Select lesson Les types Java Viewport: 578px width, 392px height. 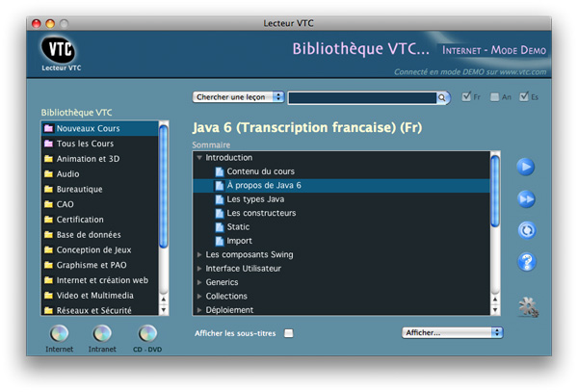tap(341, 199)
